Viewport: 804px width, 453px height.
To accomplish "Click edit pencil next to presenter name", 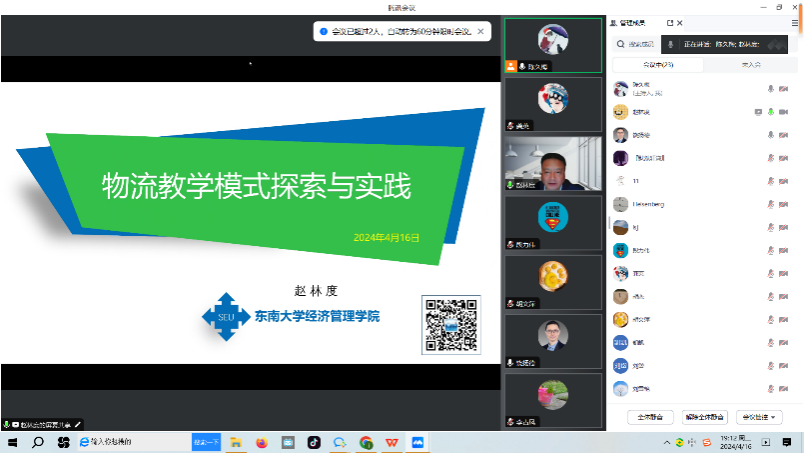I will (78, 425).
